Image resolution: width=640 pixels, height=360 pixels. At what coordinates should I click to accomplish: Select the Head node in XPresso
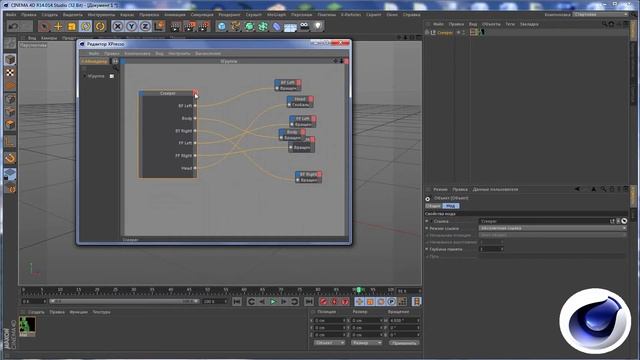(300, 99)
